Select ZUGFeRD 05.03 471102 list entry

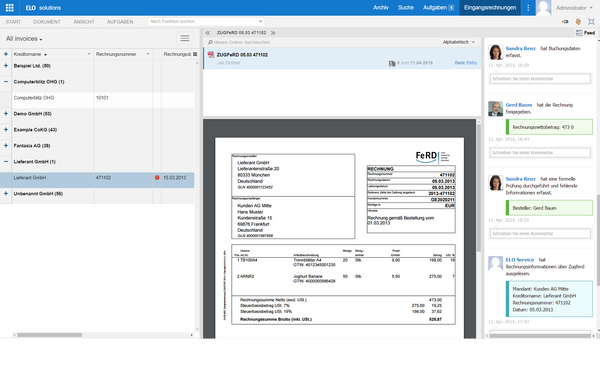342,59
